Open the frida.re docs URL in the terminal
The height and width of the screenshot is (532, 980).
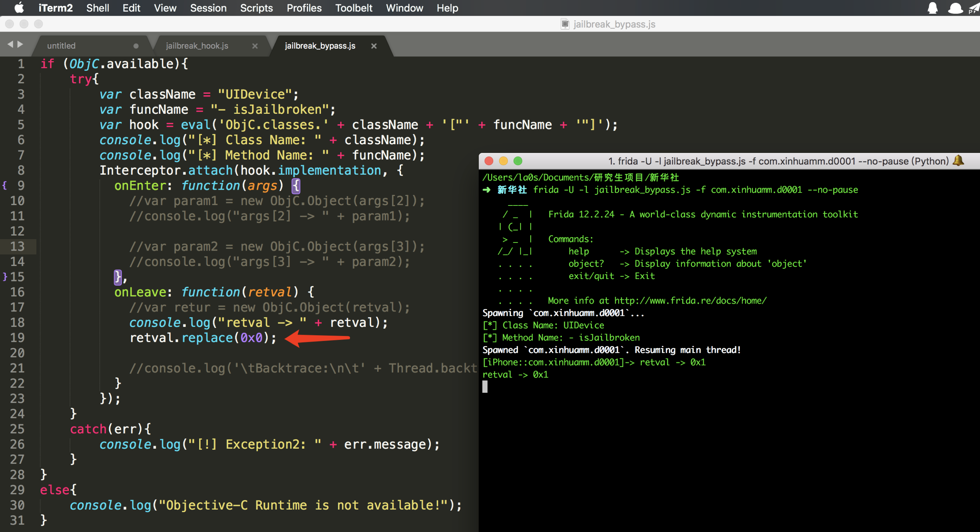[690, 301]
